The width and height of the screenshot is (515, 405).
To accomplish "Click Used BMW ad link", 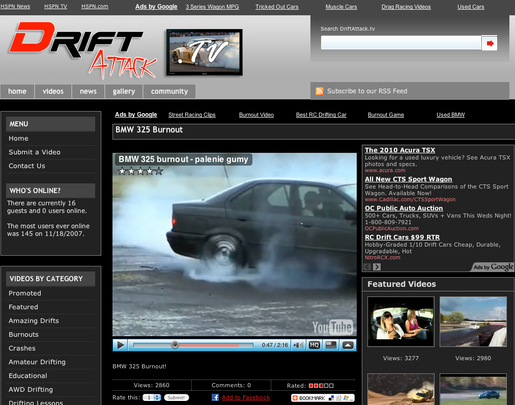I will coord(451,115).
